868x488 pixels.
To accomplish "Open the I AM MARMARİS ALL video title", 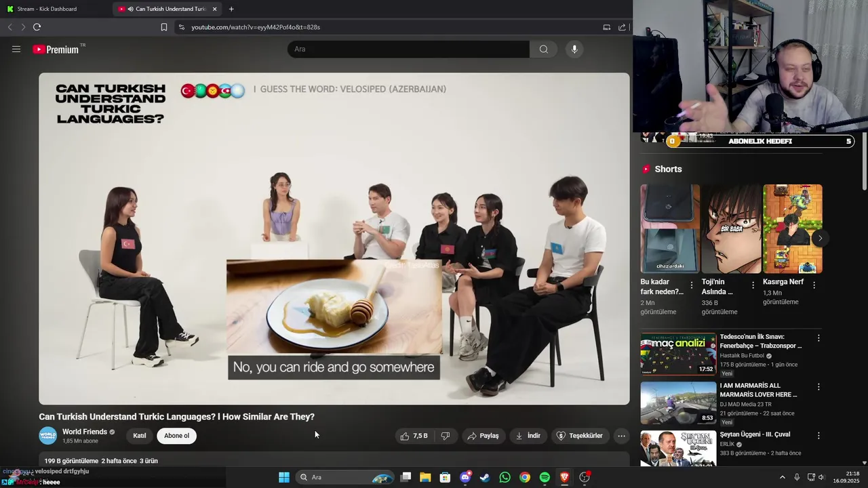I will [758, 390].
